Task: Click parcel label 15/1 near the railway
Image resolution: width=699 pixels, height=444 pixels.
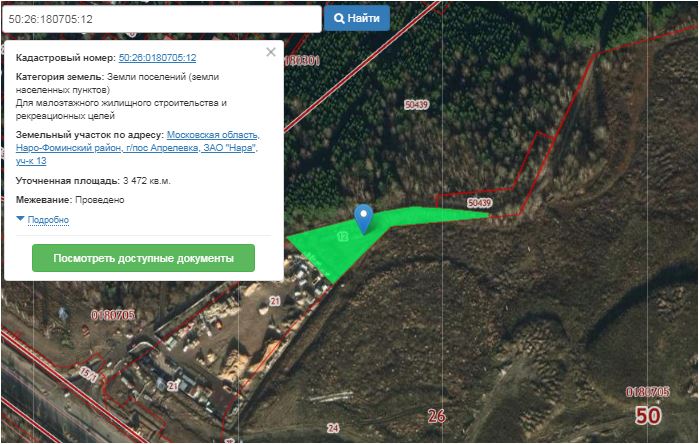Action: [x=89, y=374]
